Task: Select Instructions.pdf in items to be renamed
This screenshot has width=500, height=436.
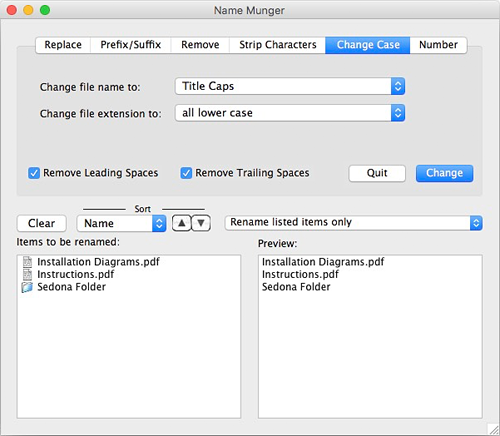Action: [76, 274]
